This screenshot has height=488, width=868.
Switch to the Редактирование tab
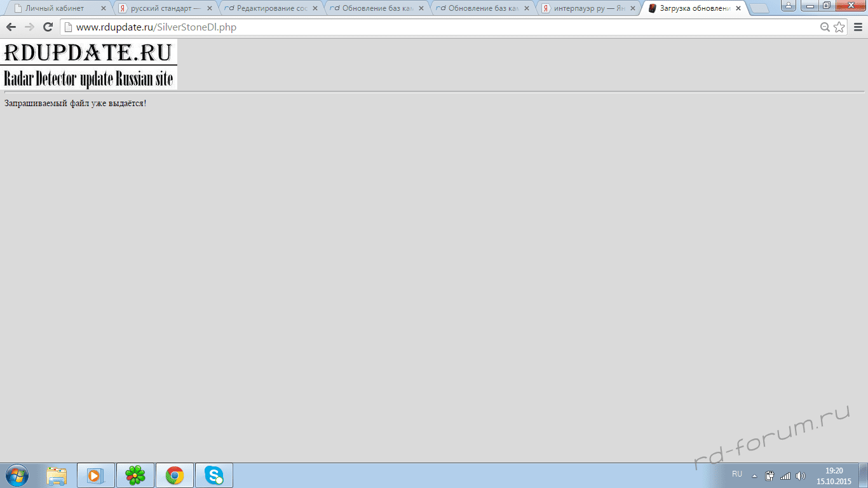click(x=271, y=9)
